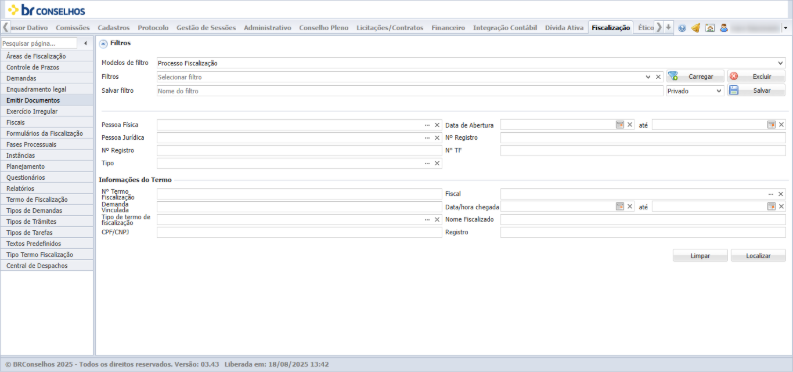
Task: Clear the Tipo field
Action: click(437, 163)
